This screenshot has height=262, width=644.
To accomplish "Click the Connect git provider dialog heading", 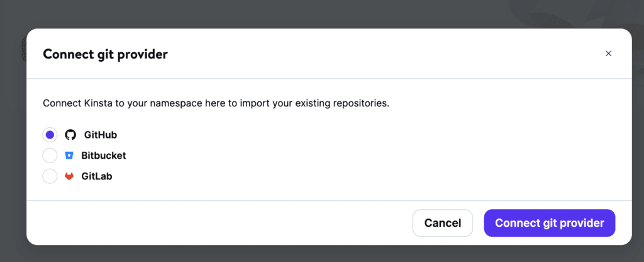I will coord(105,54).
